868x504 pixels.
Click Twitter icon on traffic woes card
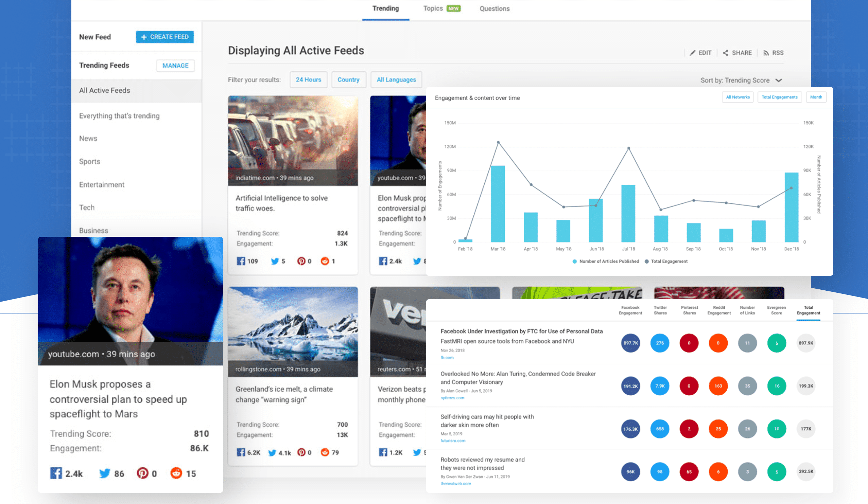click(275, 261)
